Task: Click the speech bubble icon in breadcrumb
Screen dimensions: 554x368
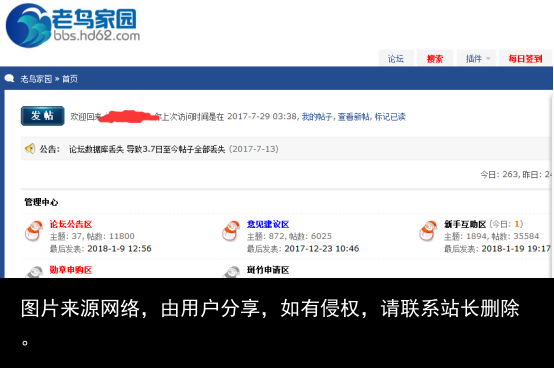Action: tap(10, 78)
